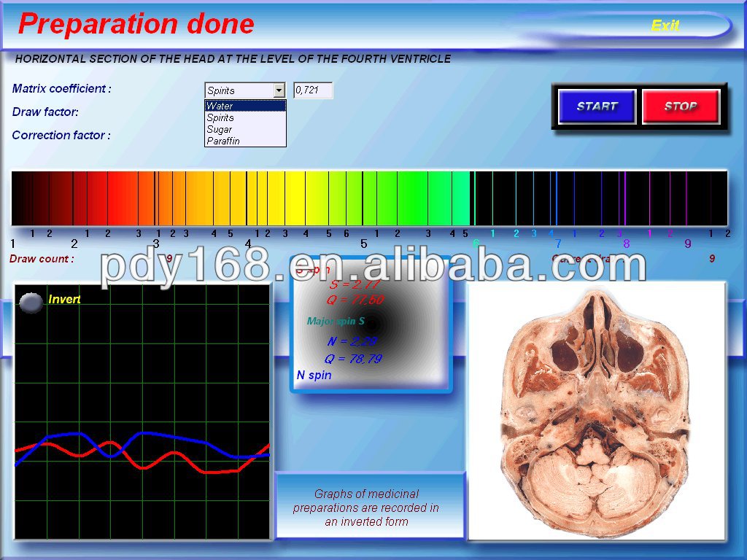Click the Invert label on graph
This screenshot has width=747, height=560.
coord(64,299)
